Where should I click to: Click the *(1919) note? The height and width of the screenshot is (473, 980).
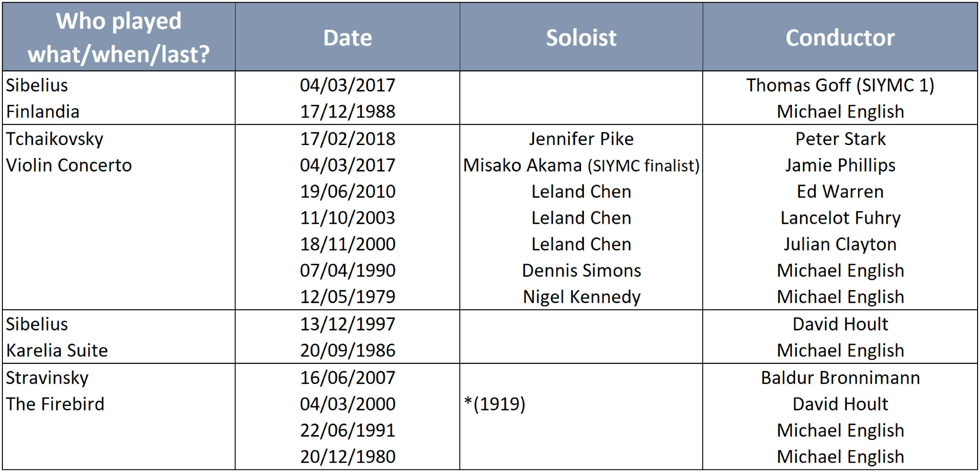[x=494, y=404]
